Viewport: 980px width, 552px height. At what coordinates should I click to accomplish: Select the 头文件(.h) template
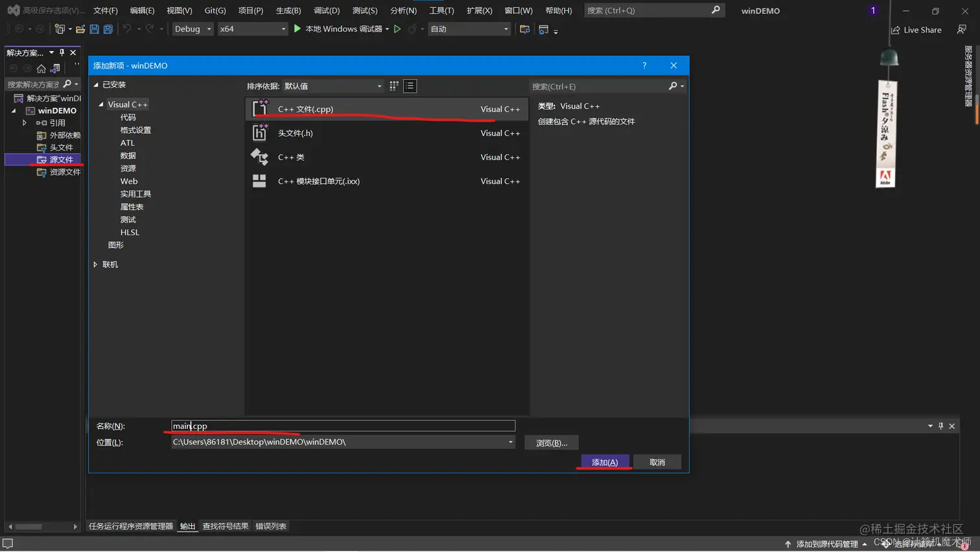(x=387, y=133)
